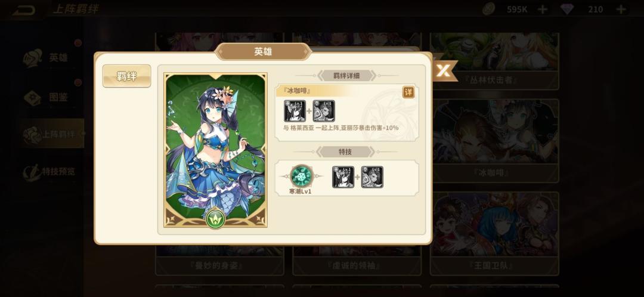Open the 上阵羁绊 sidebar menu

coord(52,134)
